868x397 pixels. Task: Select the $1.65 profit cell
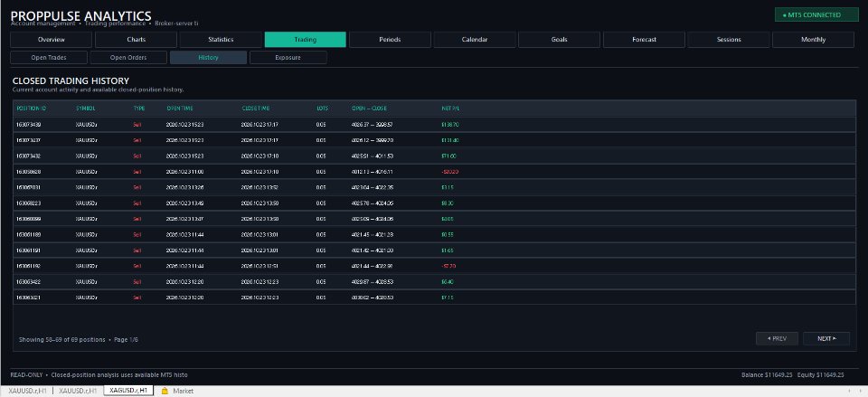click(x=448, y=250)
